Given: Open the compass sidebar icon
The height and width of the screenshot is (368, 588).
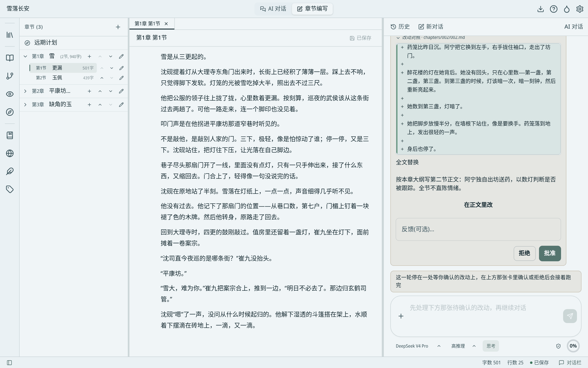Looking at the screenshot, I should [x=10, y=112].
